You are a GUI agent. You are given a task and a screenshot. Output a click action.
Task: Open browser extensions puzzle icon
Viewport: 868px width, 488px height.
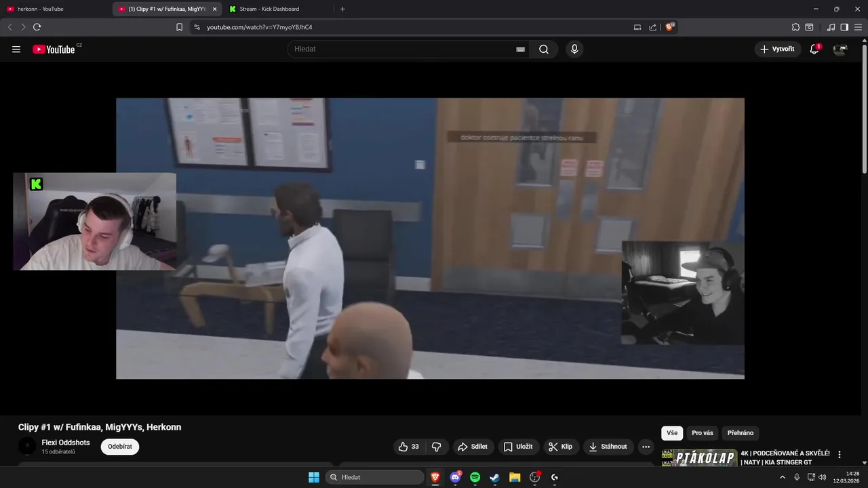[795, 27]
